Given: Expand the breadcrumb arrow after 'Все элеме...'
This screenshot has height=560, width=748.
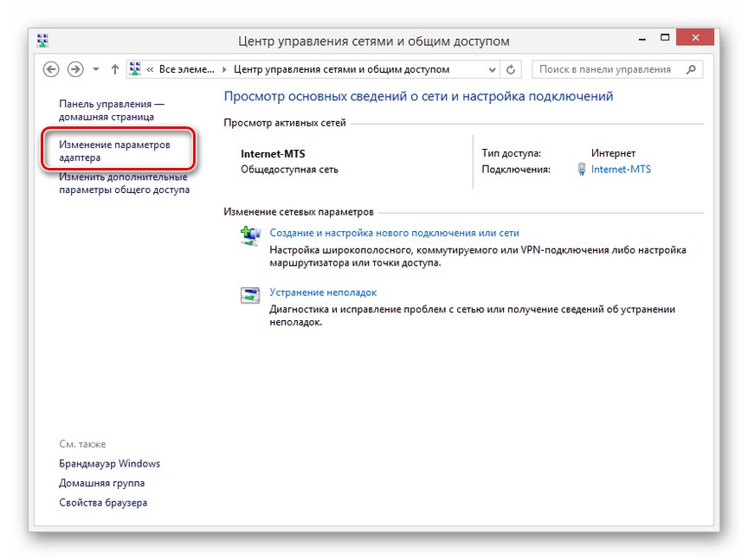Looking at the screenshot, I should 224,69.
